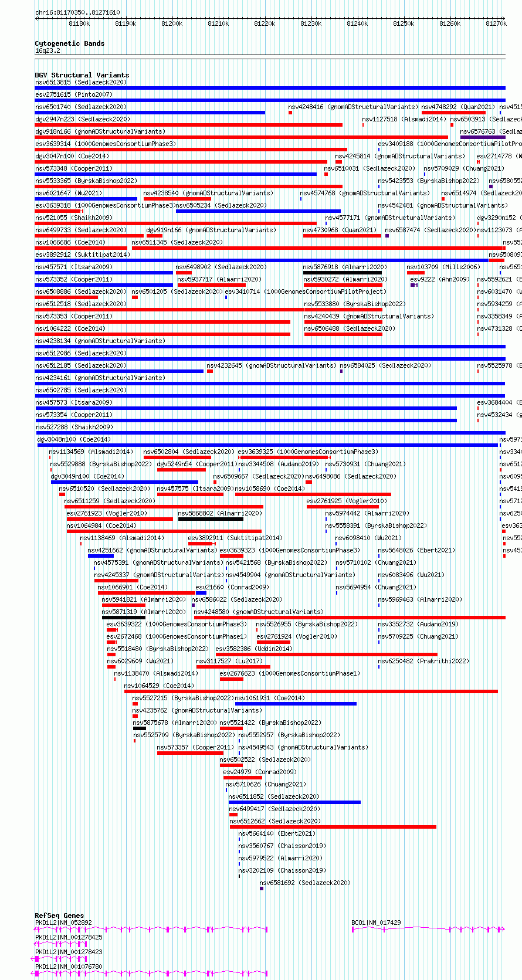
Task: Select nsv103709 (Mills2006) label
Action: [443, 267]
